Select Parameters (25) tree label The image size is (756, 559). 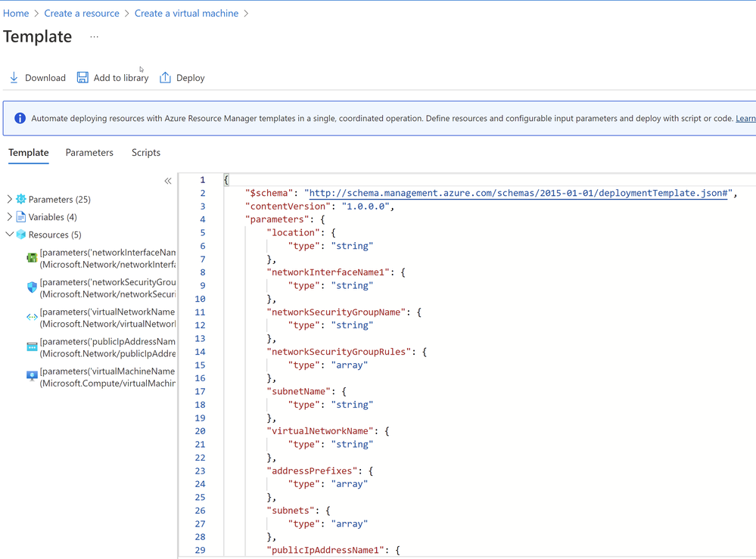pyautogui.click(x=59, y=200)
